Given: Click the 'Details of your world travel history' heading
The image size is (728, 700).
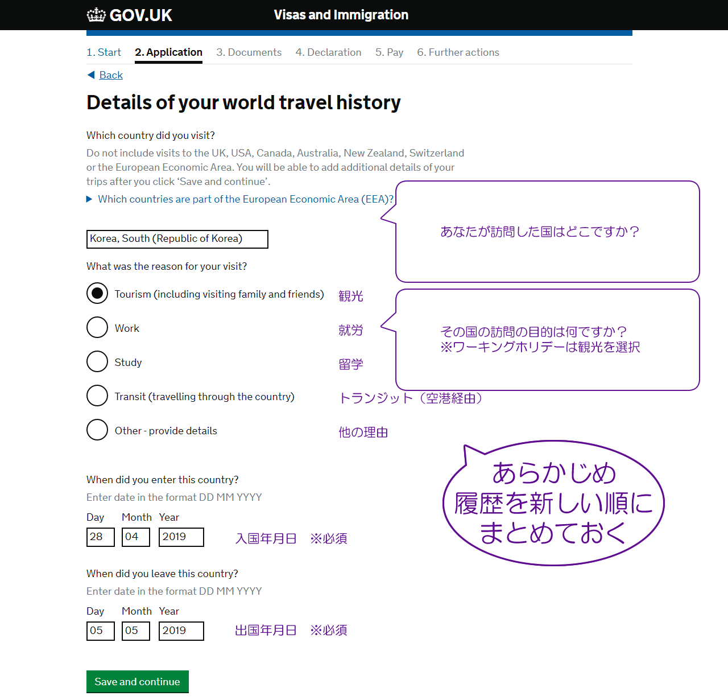Looking at the screenshot, I should [x=243, y=102].
